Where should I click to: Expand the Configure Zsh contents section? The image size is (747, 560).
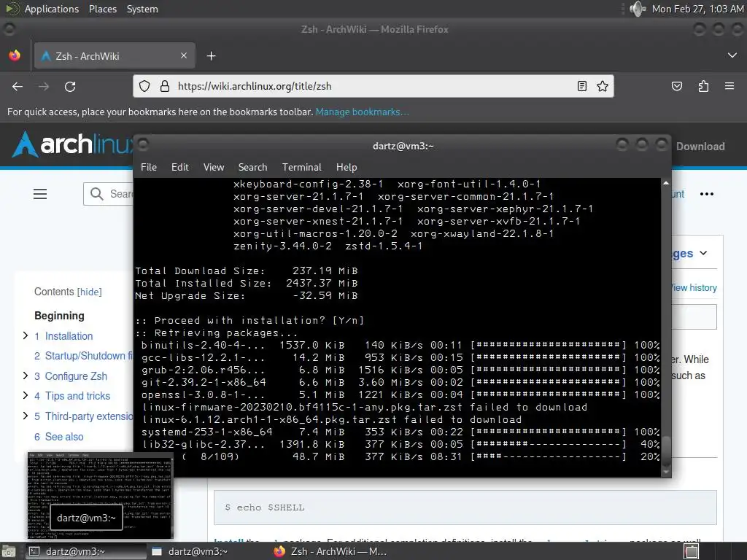pos(26,376)
